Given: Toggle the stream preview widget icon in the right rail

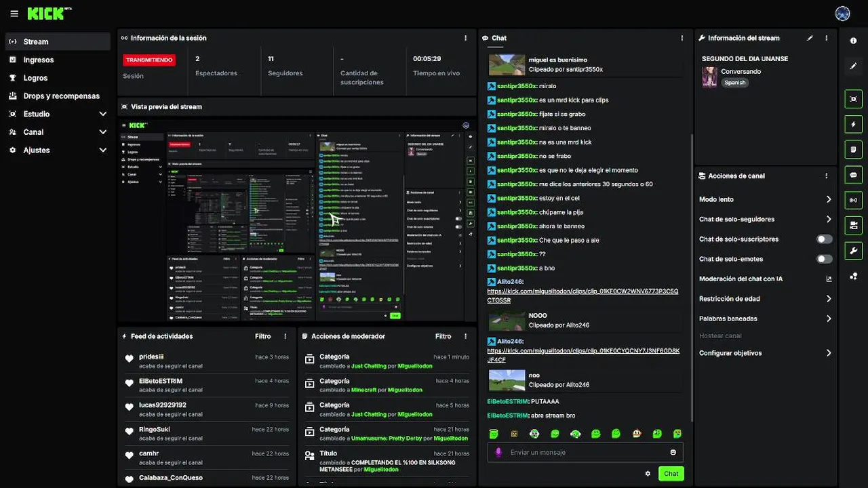Looking at the screenshot, I should (853, 99).
